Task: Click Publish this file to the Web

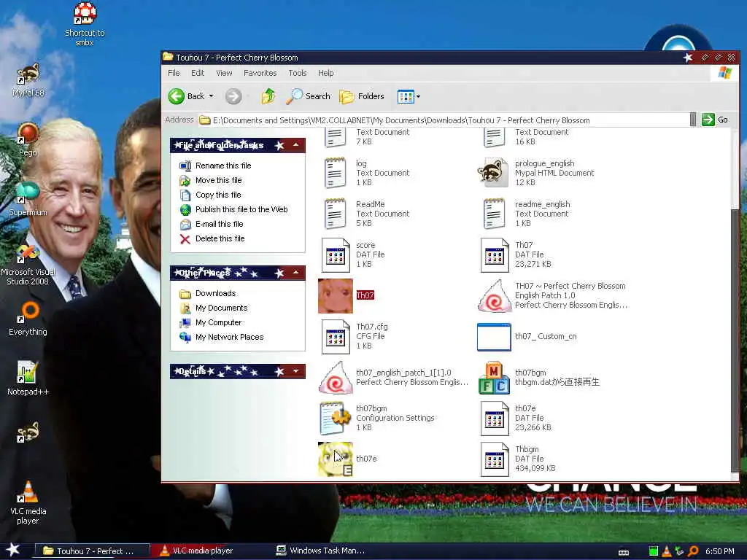Action: pos(233,209)
